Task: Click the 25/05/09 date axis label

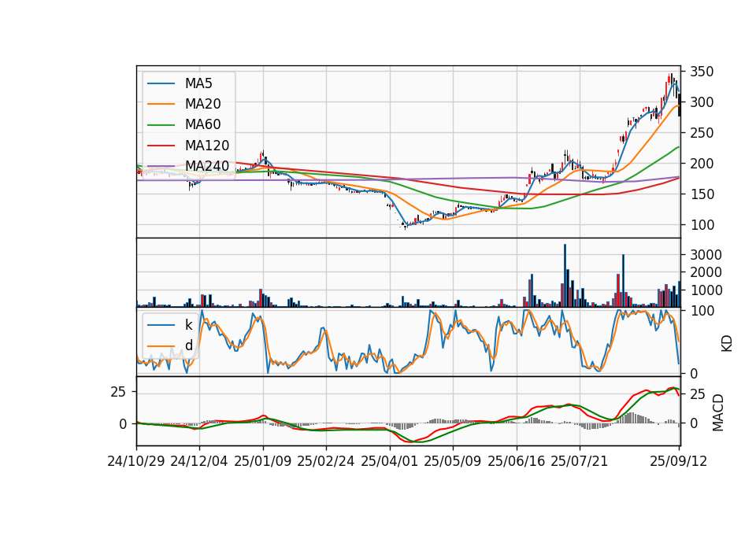Action: (x=453, y=461)
